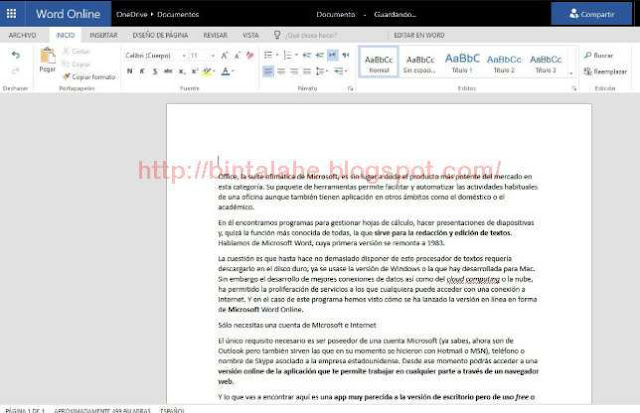Open the Estilos dialog launcher
The height and width of the screenshot is (413, 640).
[x=574, y=88]
